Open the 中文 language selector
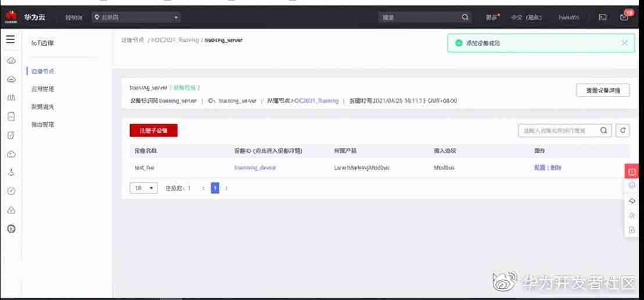 click(x=526, y=17)
